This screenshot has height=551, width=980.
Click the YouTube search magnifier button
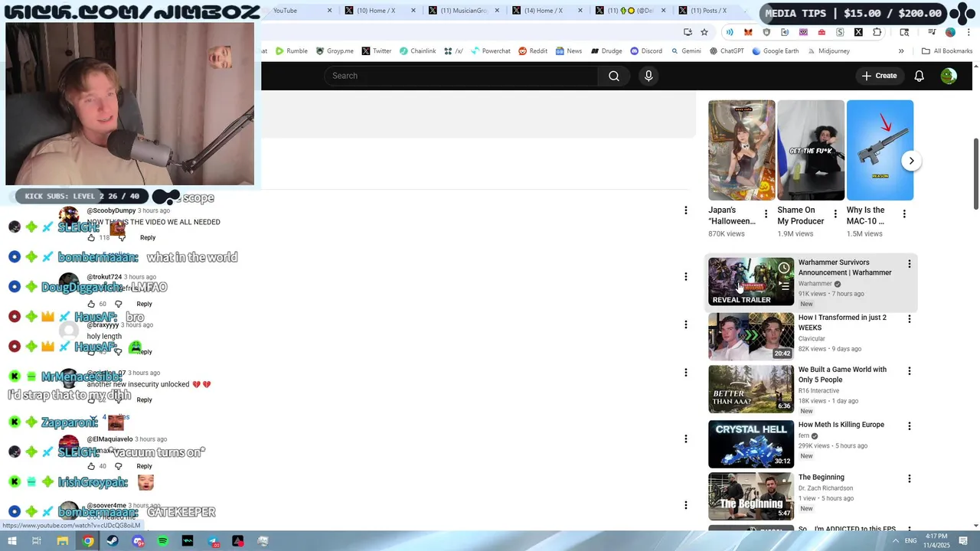pos(614,76)
